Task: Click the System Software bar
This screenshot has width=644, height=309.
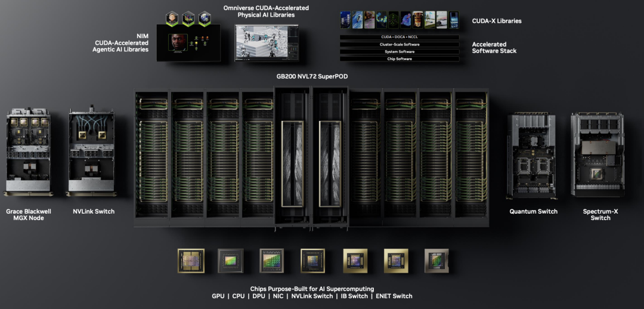Action: (x=400, y=52)
